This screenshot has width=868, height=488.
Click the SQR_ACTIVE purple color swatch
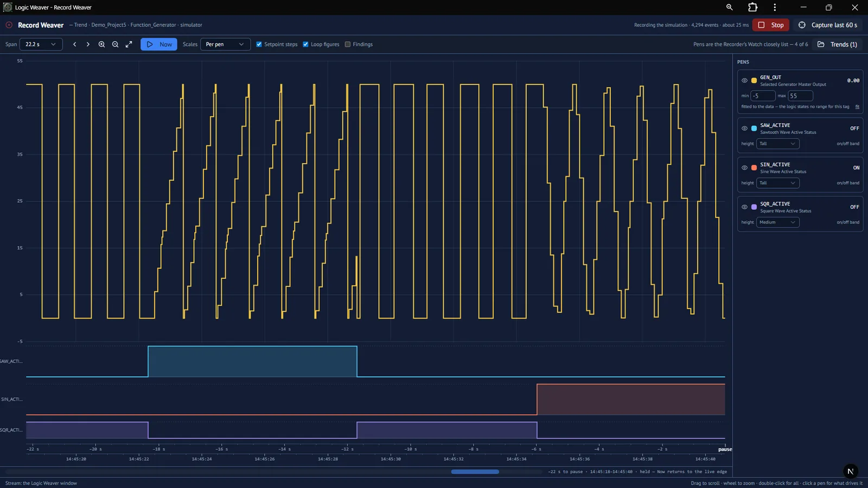pyautogui.click(x=754, y=207)
